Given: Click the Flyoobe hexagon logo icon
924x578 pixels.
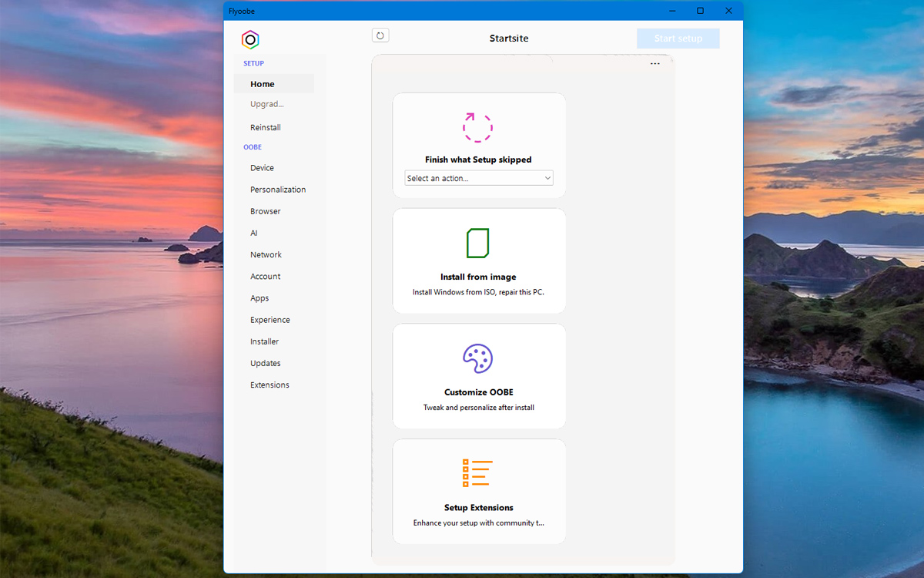Looking at the screenshot, I should pyautogui.click(x=250, y=40).
